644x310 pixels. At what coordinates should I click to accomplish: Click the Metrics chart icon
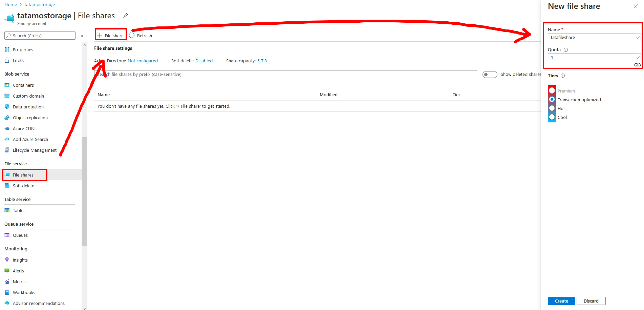tap(7, 282)
